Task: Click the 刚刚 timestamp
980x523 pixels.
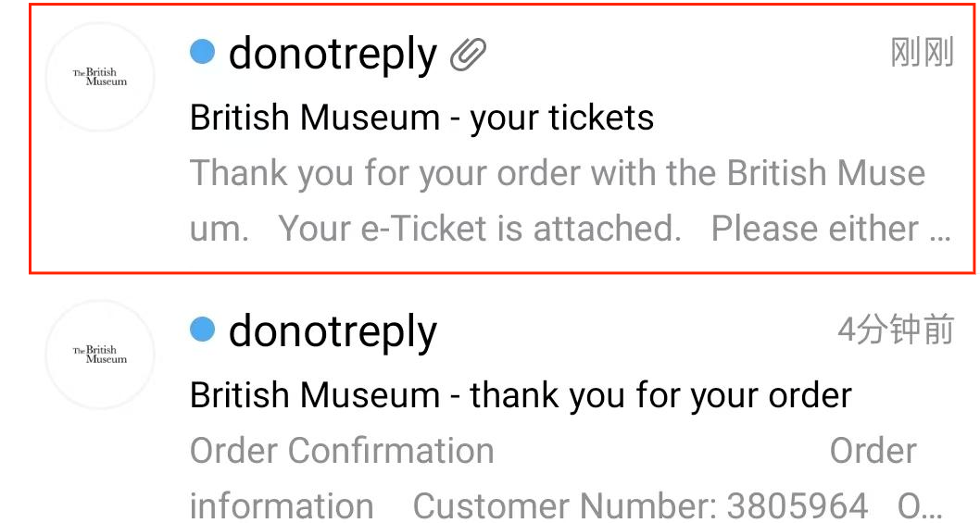Action: (922, 53)
